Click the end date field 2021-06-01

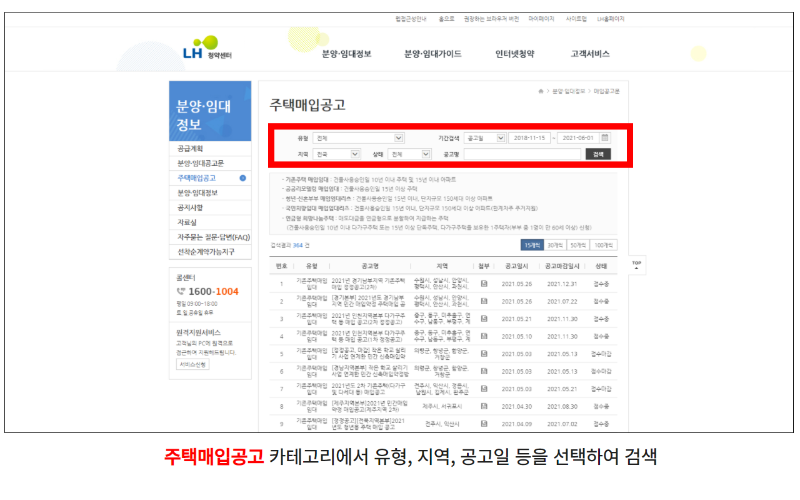578,138
